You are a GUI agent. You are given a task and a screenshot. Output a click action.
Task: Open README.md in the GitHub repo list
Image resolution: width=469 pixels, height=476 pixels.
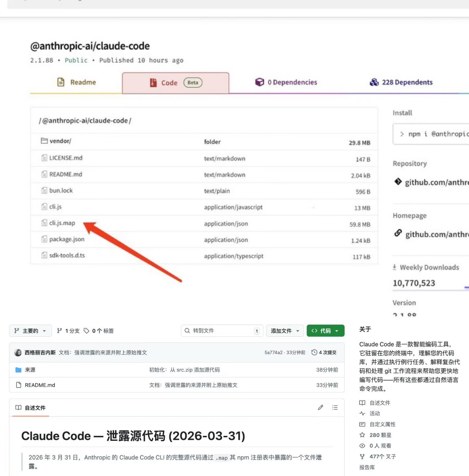[40, 385]
